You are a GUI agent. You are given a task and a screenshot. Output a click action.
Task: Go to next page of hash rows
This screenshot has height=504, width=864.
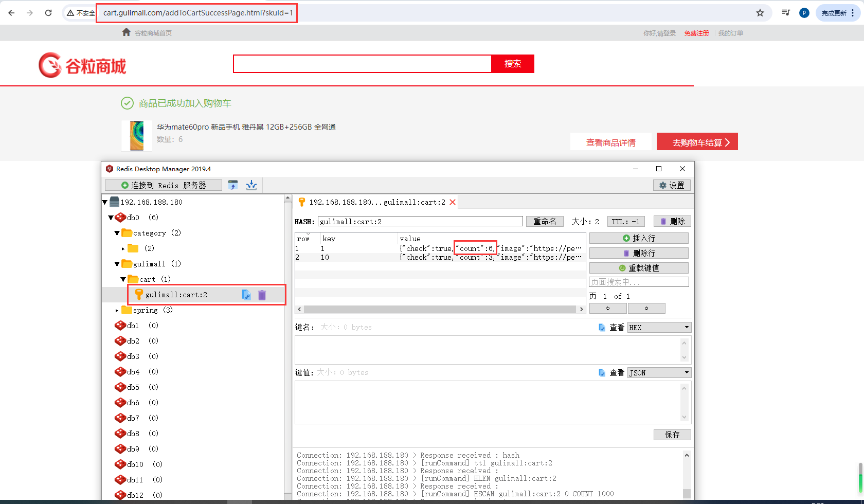(x=646, y=308)
